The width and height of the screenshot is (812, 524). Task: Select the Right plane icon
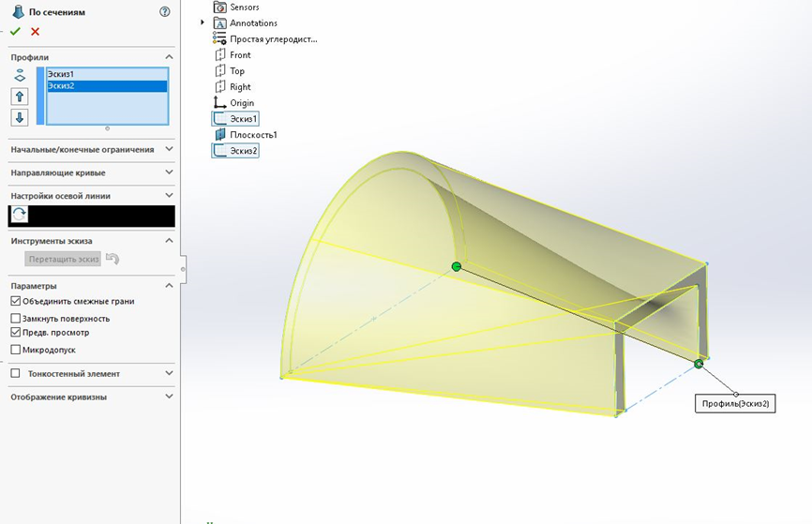[x=220, y=86]
